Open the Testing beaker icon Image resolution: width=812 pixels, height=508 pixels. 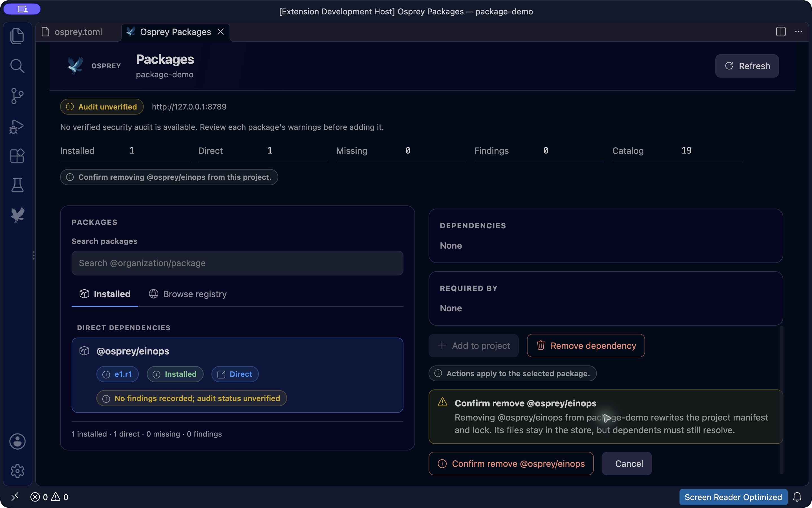pos(17,185)
